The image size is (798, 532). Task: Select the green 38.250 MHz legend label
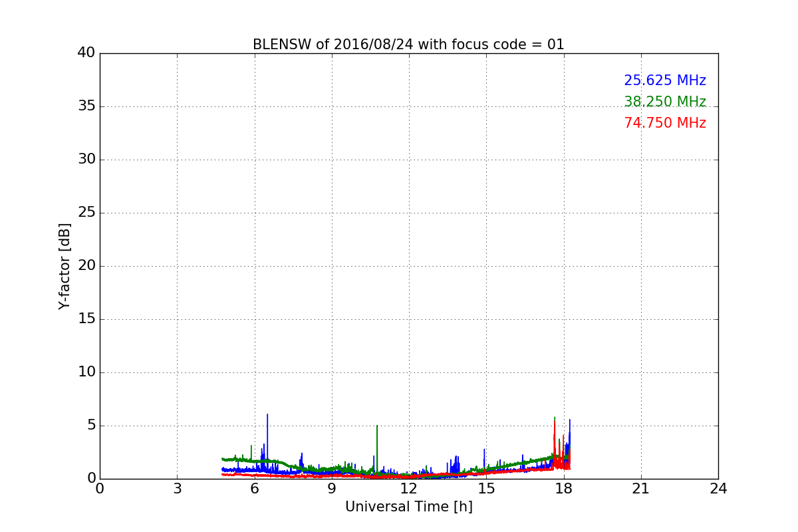tap(665, 102)
